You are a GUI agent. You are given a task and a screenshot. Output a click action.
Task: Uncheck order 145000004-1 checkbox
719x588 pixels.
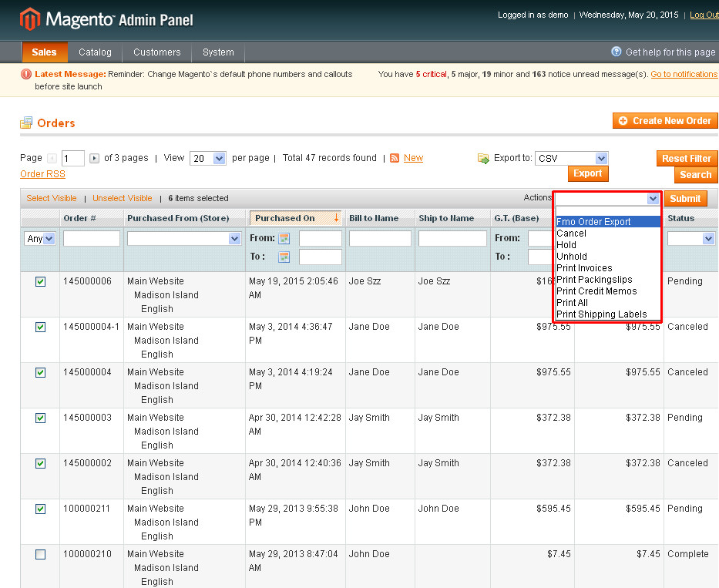(x=40, y=327)
